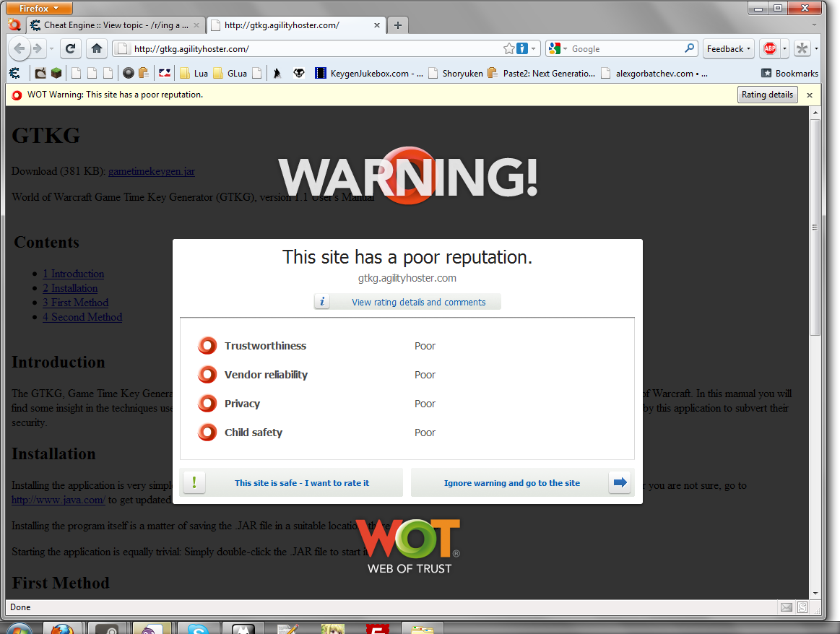Image resolution: width=840 pixels, height=634 pixels.
Task: Open Firefox from the Windows taskbar
Action: 63,629
